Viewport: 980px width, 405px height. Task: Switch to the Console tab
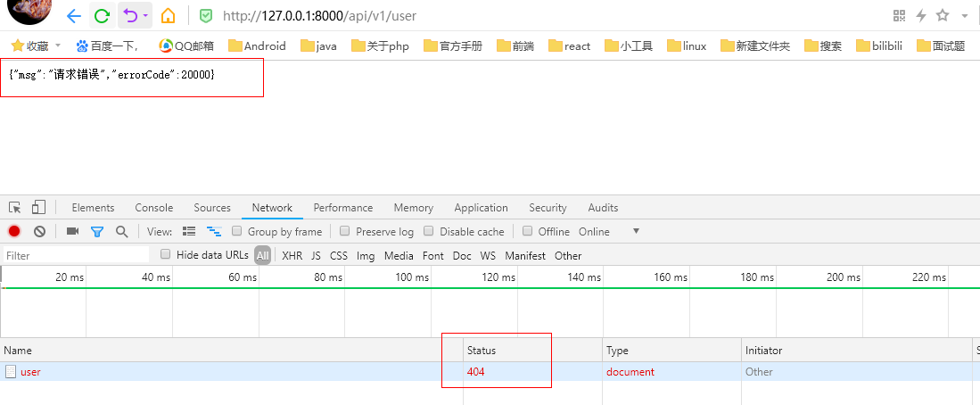(x=153, y=208)
